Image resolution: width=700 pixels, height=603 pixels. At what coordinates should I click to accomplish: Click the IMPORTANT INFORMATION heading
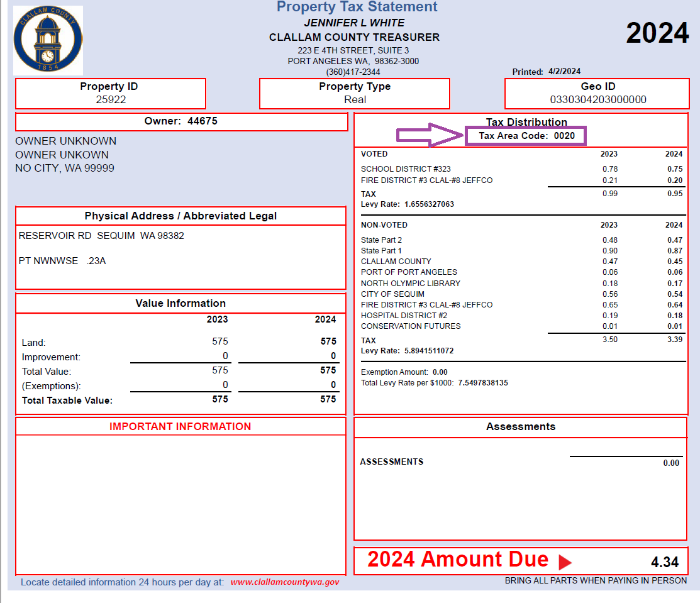[x=180, y=426]
